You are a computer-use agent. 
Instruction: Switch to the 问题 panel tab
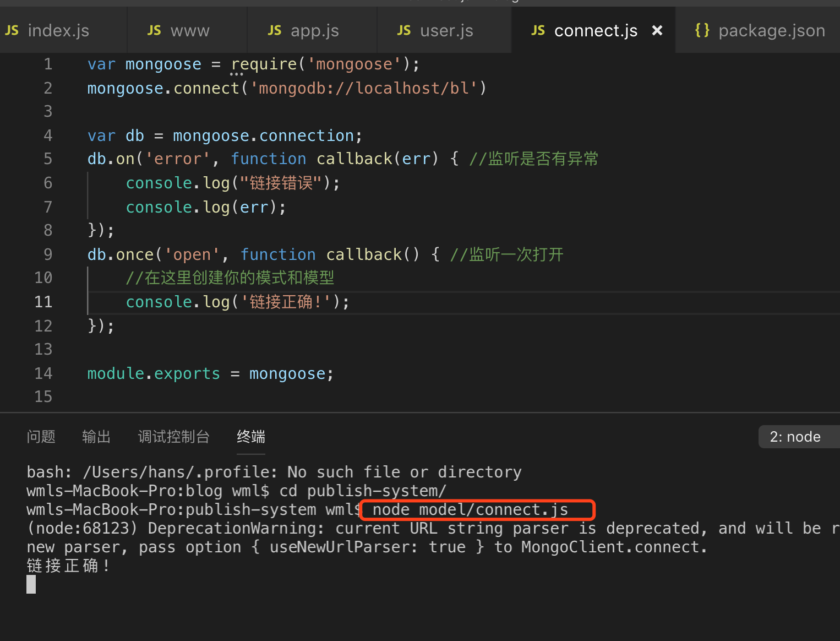click(41, 437)
